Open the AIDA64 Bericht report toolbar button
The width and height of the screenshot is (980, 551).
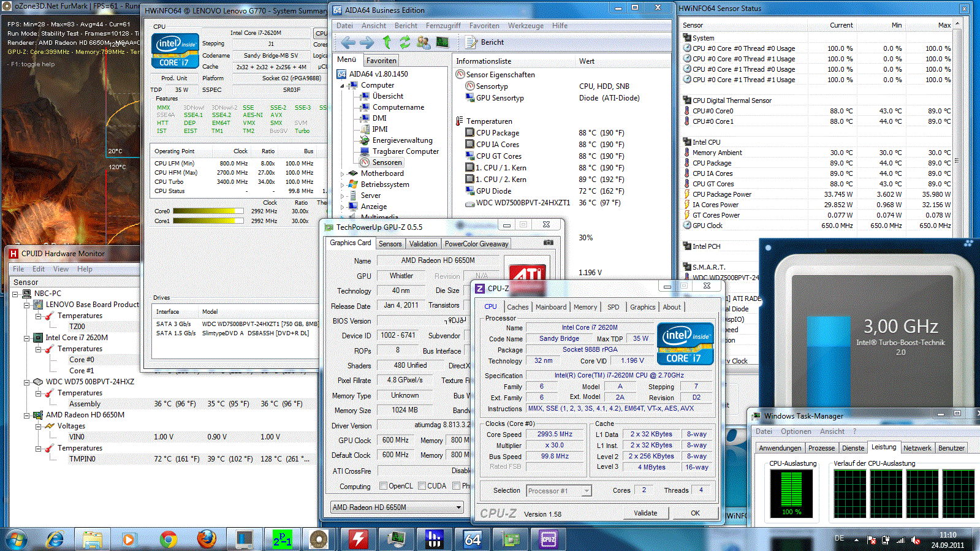pos(485,42)
